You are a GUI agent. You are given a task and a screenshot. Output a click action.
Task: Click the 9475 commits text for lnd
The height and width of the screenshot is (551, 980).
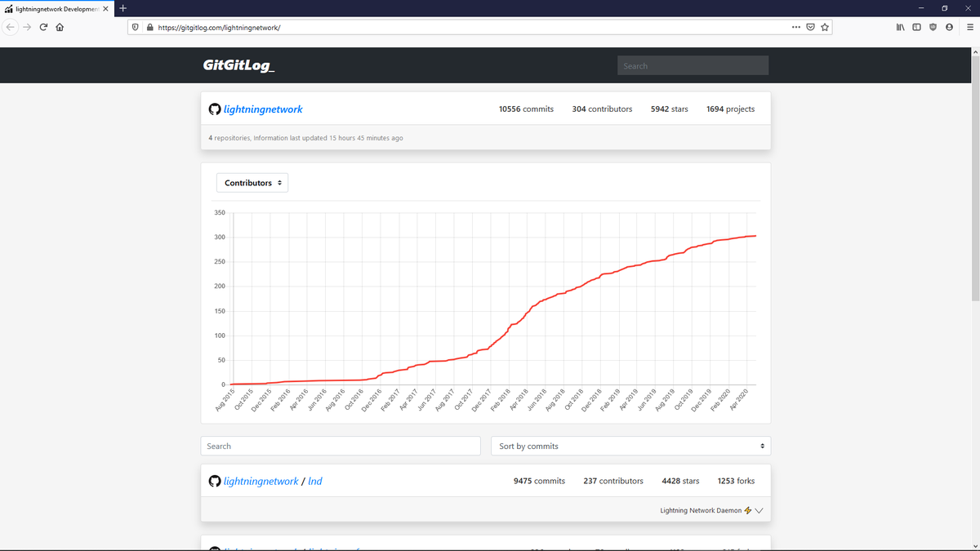(539, 482)
